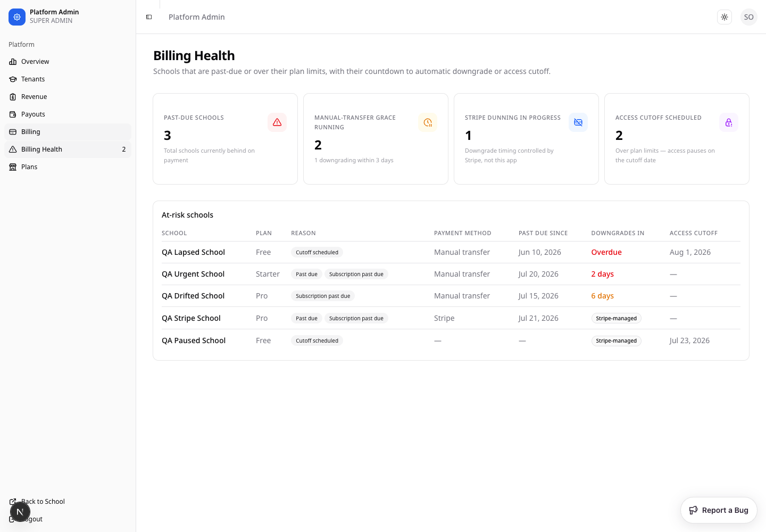Open the SO user avatar menu
The image size is (766, 532).
pyautogui.click(x=749, y=17)
